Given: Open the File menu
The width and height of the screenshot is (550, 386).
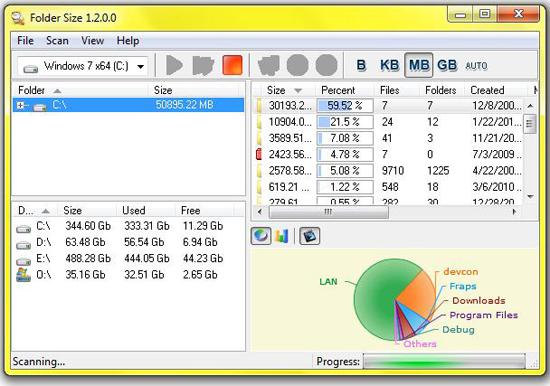Looking at the screenshot, I should pos(25,41).
